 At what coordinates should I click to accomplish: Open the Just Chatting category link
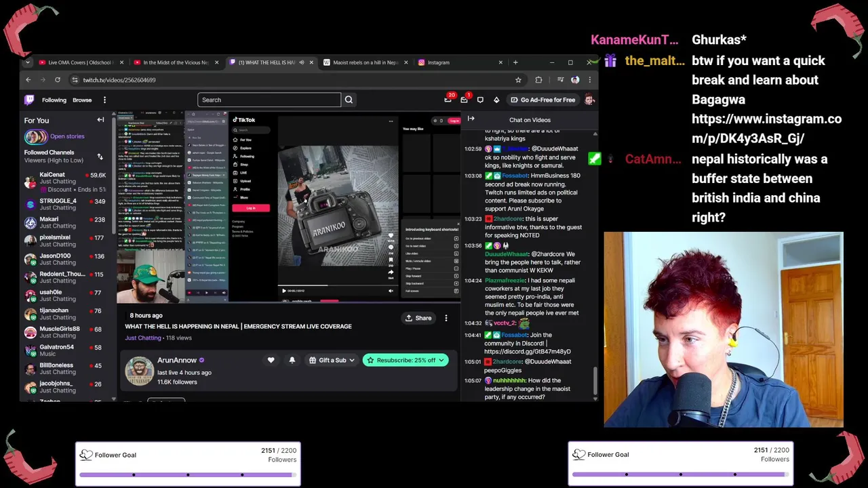[143, 338]
